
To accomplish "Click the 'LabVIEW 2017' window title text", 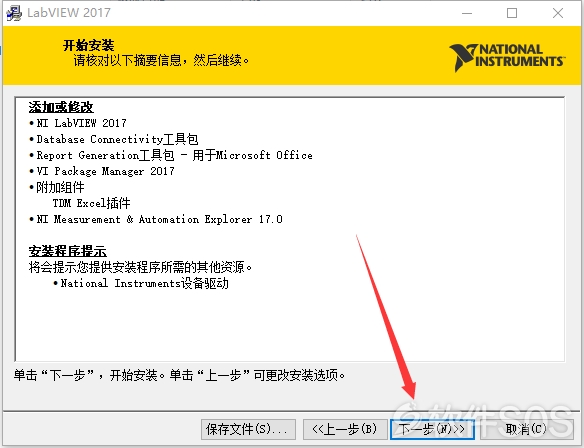I will [69, 13].
